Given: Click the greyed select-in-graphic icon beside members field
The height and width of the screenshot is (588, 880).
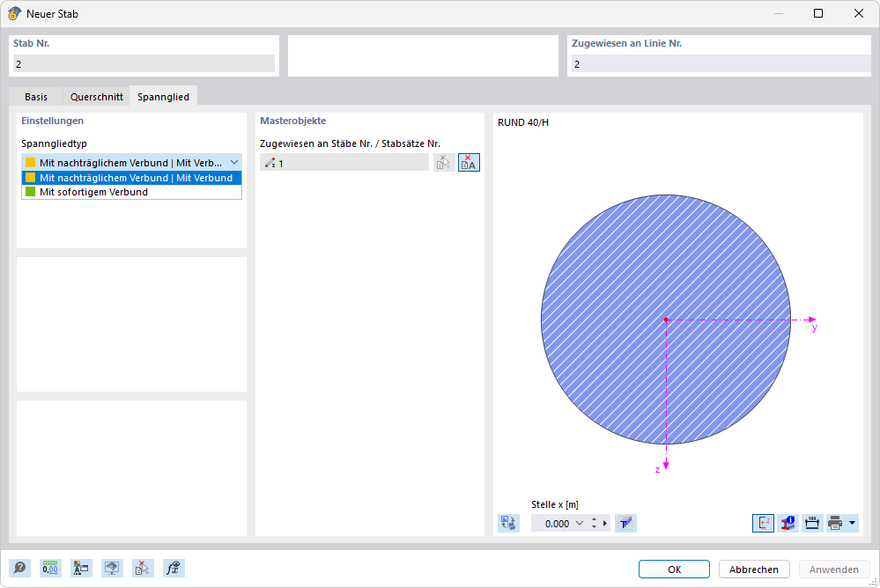Looking at the screenshot, I should point(444,163).
